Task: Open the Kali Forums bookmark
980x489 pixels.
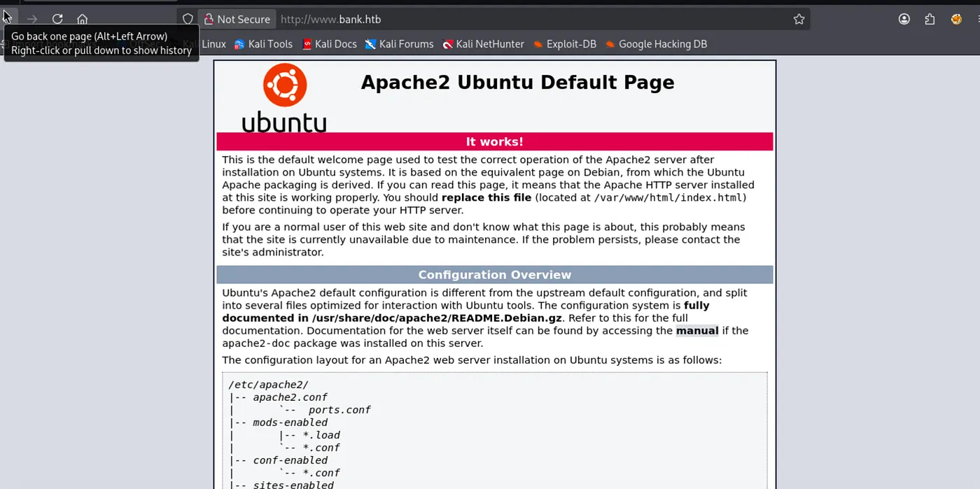Action: 399,44
